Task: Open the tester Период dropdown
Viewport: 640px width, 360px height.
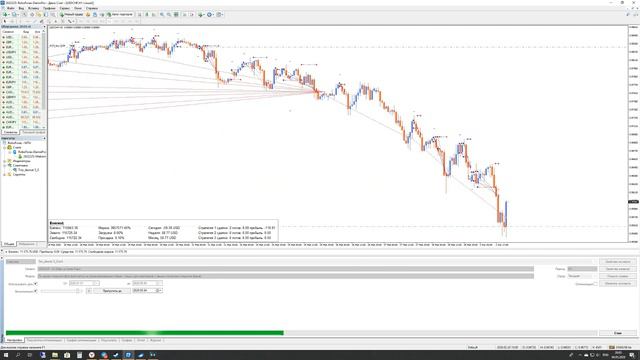Action: click(x=582, y=269)
